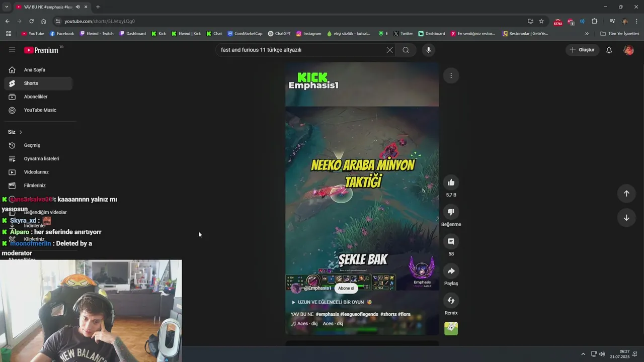
Task: Open the taskbar volume control
Action: click(602, 354)
